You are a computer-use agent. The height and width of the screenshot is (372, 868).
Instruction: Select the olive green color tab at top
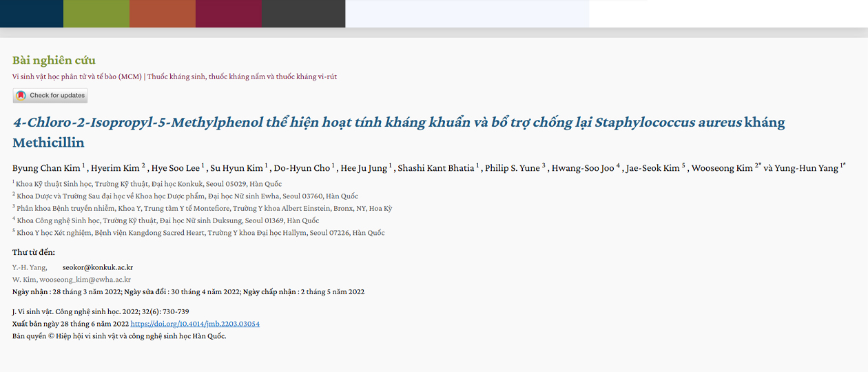tap(96, 14)
